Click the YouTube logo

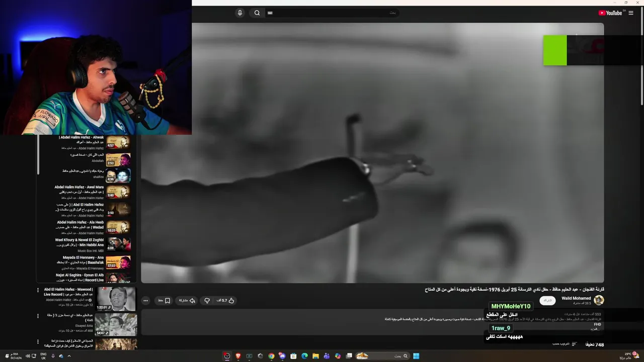(611, 13)
